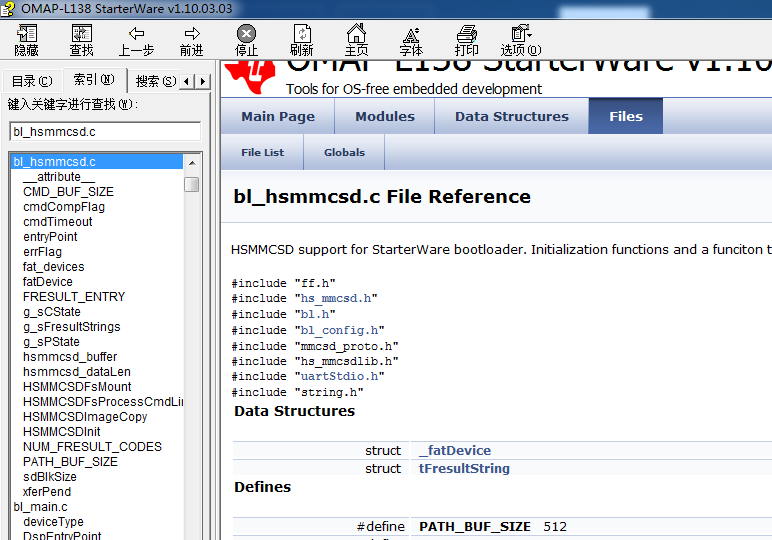Click the PATH_BUF_SIZE define in content
The image size is (772, 540).
tap(475, 527)
